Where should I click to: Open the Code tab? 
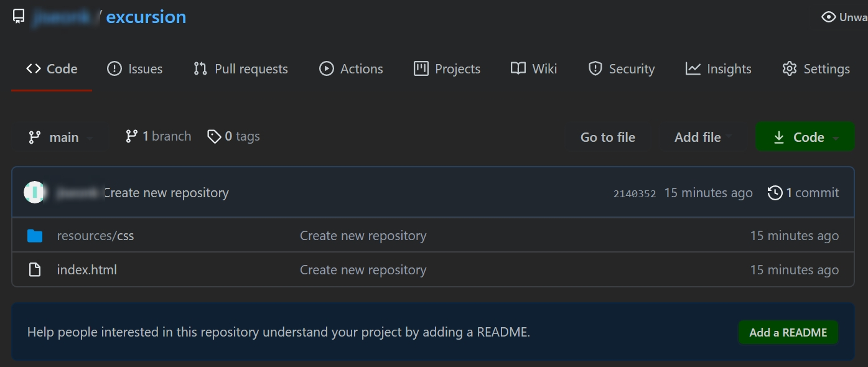(52, 69)
